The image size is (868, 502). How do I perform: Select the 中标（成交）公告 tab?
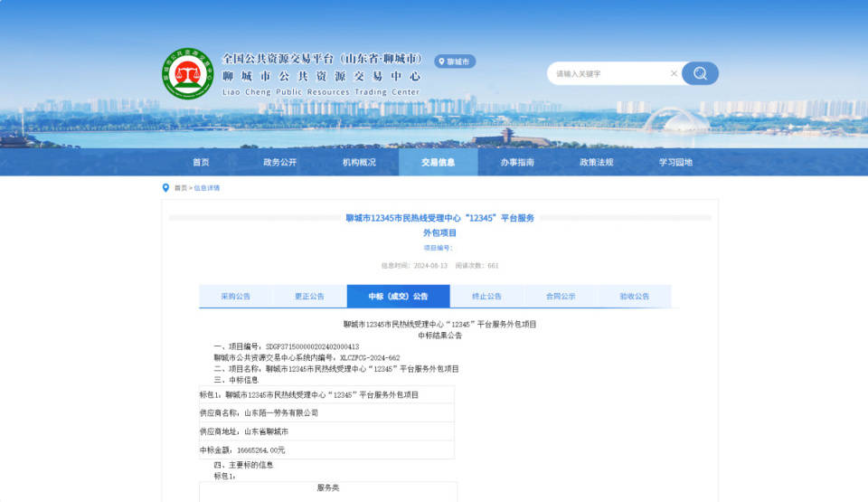pyautogui.click(x=398, y=297)
